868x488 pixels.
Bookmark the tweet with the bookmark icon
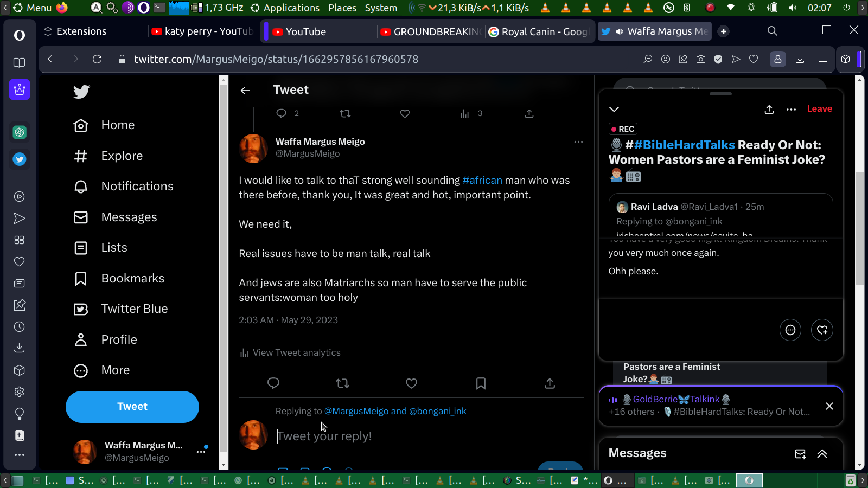click(481, 383)
